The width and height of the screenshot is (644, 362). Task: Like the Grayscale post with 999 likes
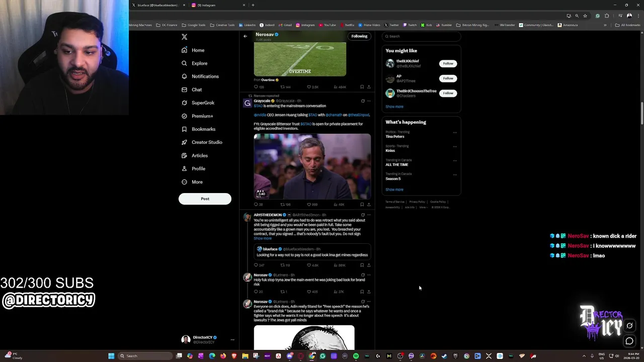pyautogui.click(x=312, y=205)
